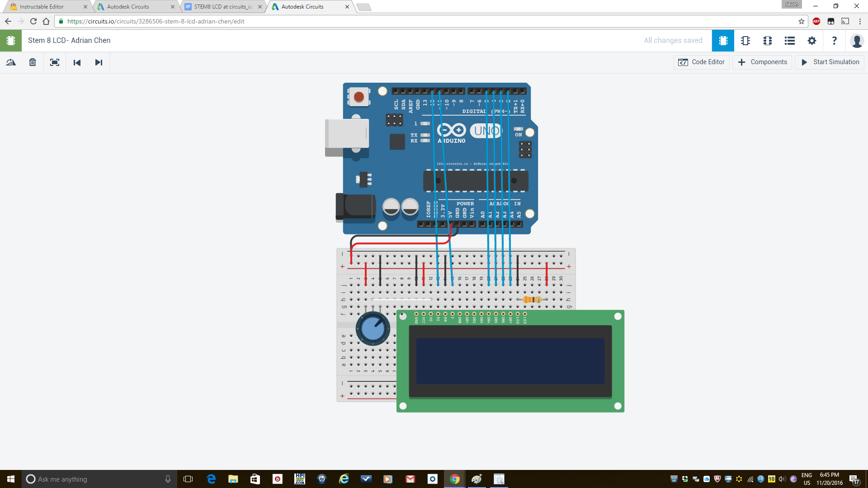Image resolution: width=868 pixels, height=488 pixels.
Task: Select the Arduino power jack
Action: click(356, 207)
